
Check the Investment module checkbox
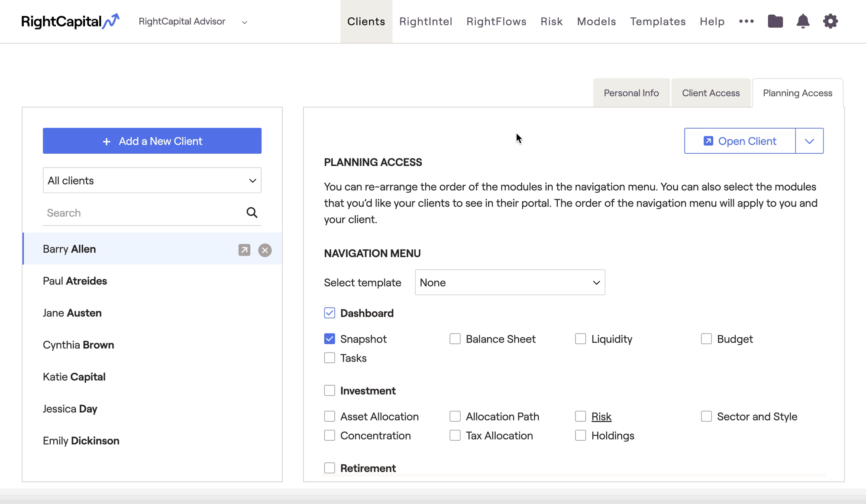[x=330, y=391]
